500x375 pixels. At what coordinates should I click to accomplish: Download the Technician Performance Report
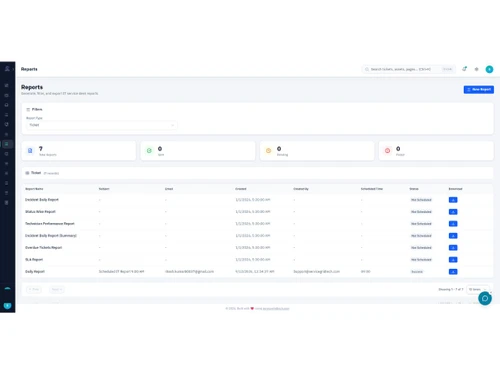[453, 224]
